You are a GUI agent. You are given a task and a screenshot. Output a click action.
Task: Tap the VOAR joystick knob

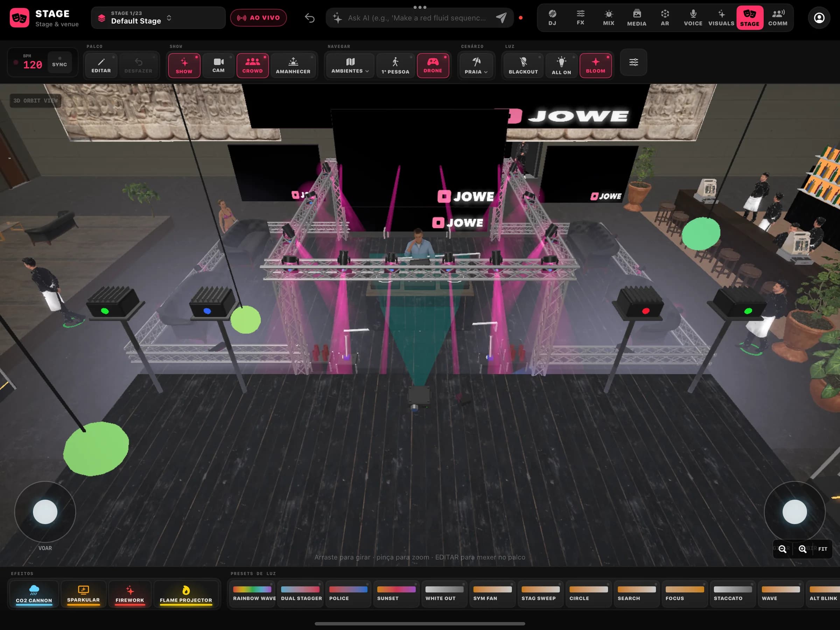[45, 512]
